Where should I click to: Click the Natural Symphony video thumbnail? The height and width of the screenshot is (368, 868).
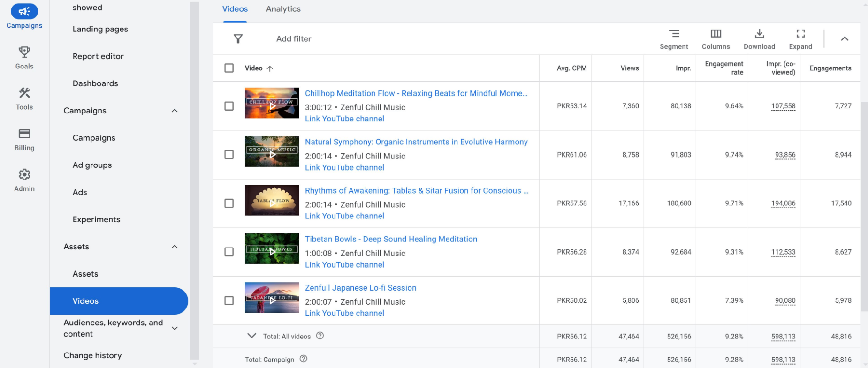[x=272, y=152]
